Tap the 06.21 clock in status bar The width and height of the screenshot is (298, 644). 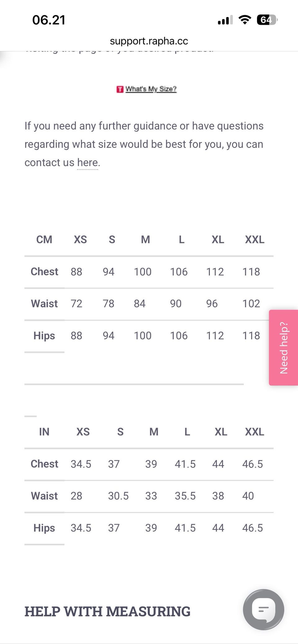click(x=49, y=20)
